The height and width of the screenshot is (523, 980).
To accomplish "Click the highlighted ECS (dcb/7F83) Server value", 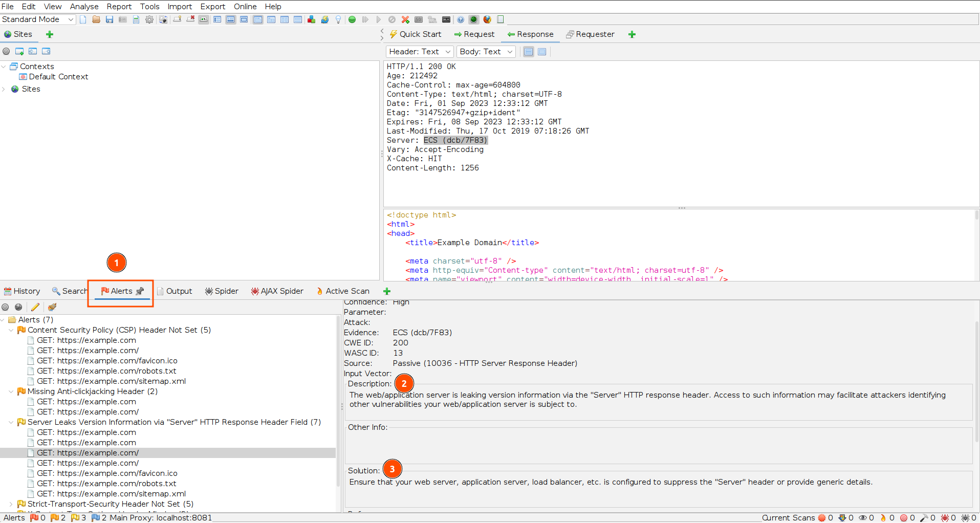I will [x=455, y=140].
